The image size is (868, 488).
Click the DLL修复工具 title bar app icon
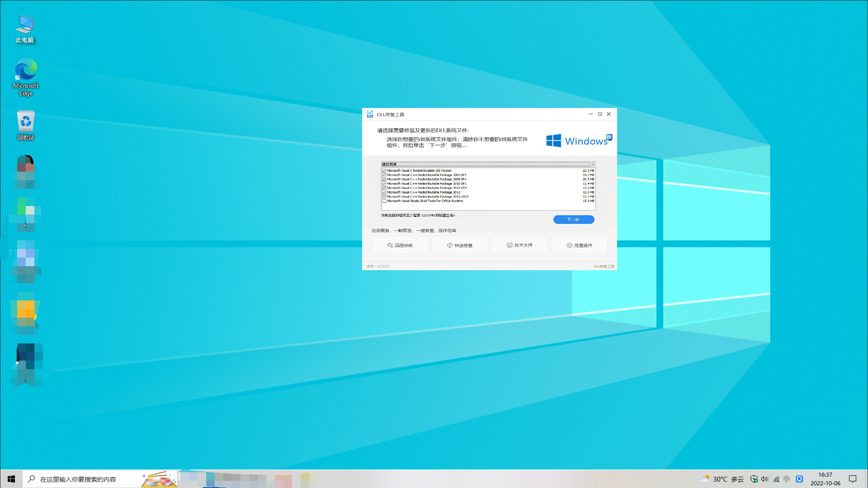tap(370, 114)
